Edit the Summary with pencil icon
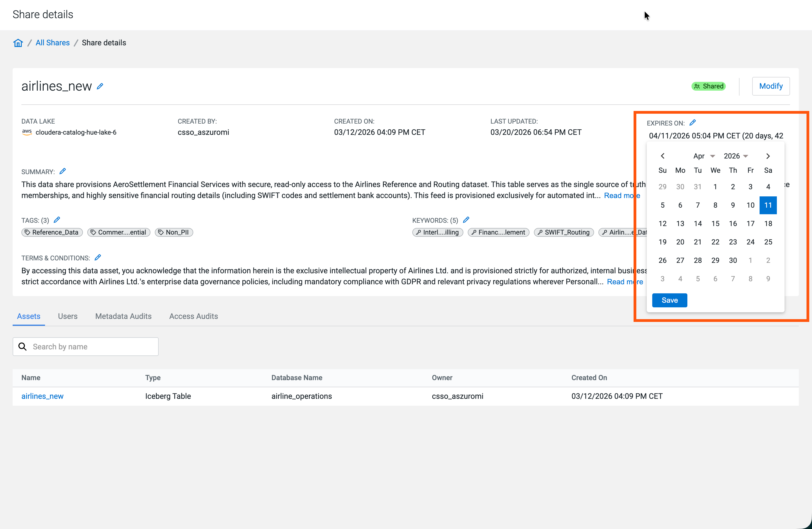Viewport: 812px width, 529px height. pos(63,171)
